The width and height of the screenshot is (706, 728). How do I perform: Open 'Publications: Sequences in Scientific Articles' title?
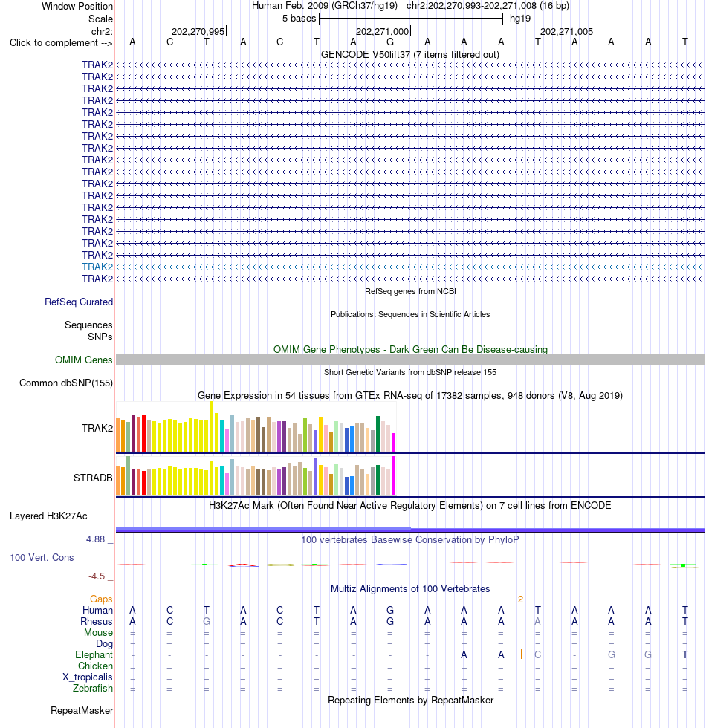(x=410, y=315)
